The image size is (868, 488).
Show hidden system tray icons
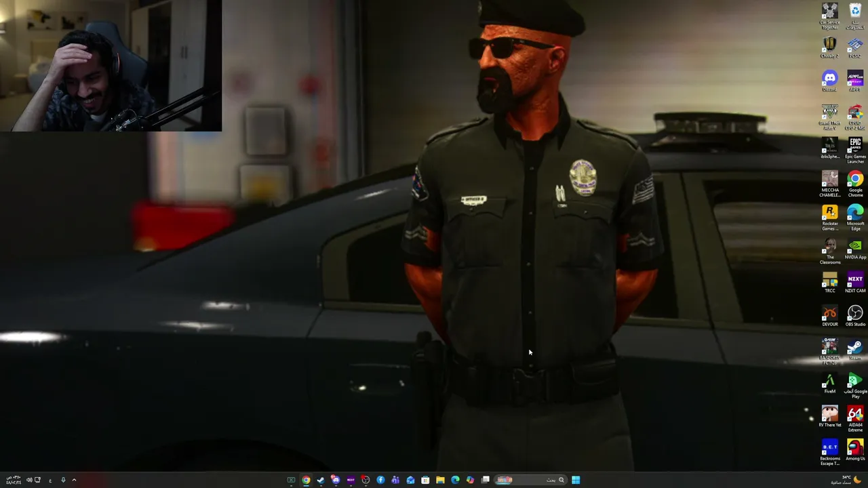pos(74,480)
